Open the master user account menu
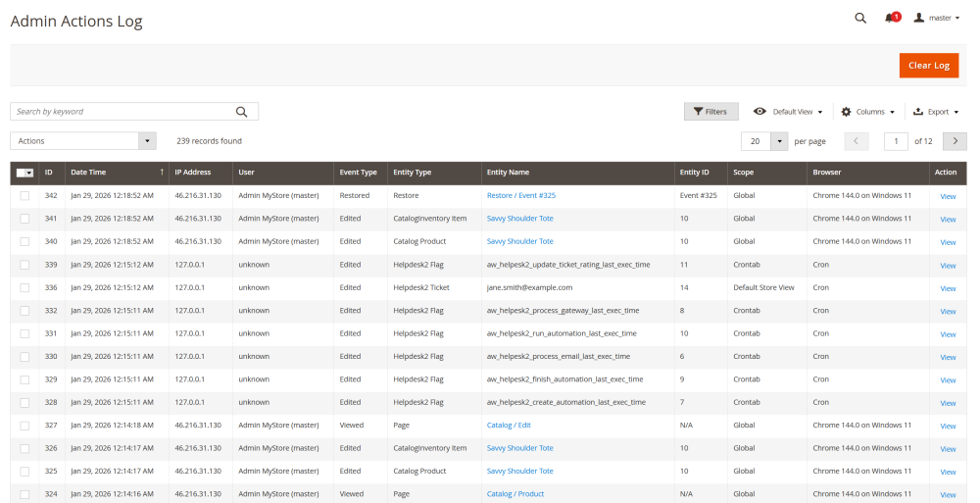Screen dimensions: 980x503 [936, 19]
